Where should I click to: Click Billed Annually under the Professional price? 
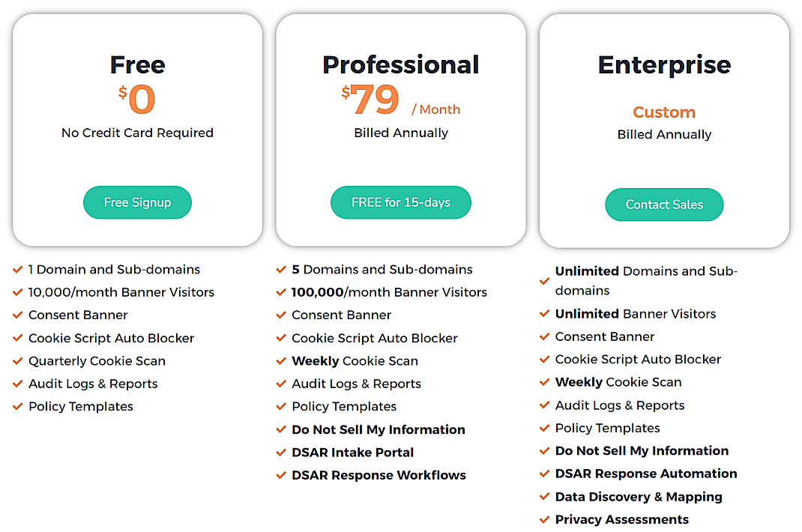[x=400, y=133]
